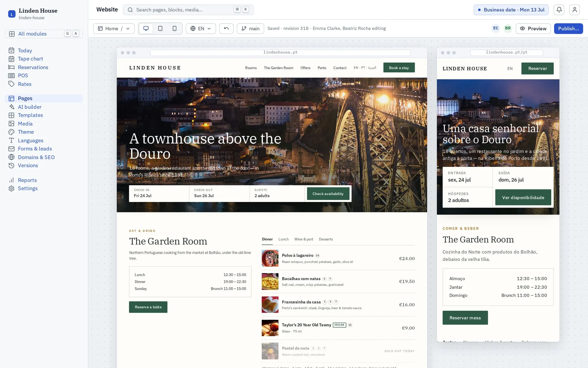Click Reserve a table button
The width and height of the screenshot is (588, 368).
[148, 307]
